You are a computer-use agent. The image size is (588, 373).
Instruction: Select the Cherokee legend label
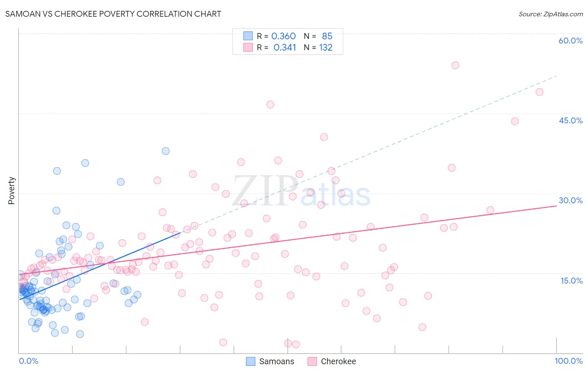pos(338,361)
